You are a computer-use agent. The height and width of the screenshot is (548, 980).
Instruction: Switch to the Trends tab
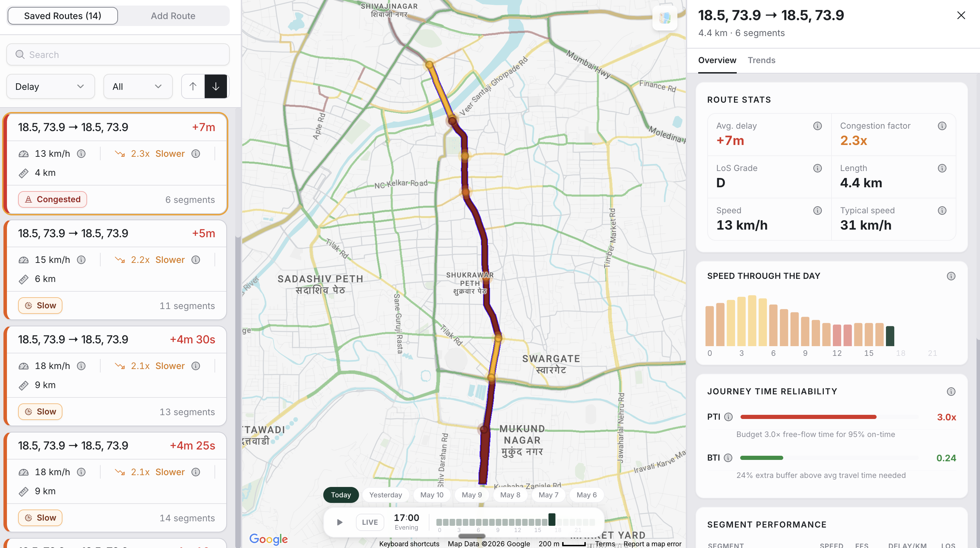tap(761, 60)
